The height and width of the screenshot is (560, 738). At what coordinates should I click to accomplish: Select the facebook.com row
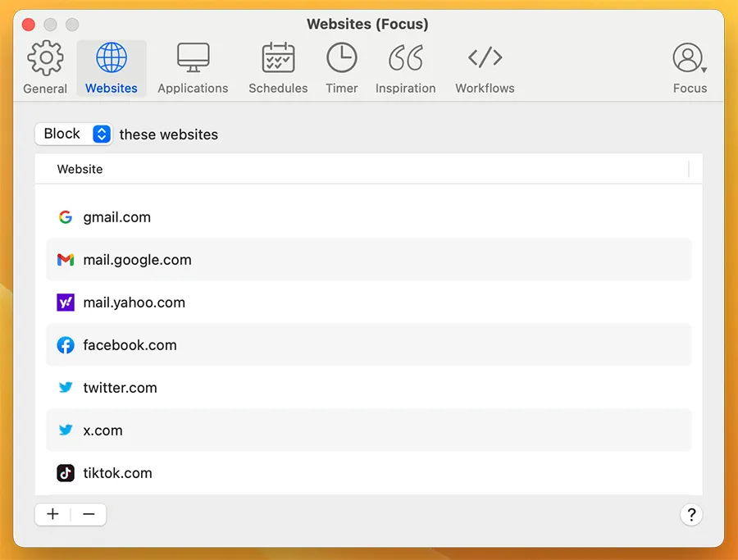(x=130, y=345)
